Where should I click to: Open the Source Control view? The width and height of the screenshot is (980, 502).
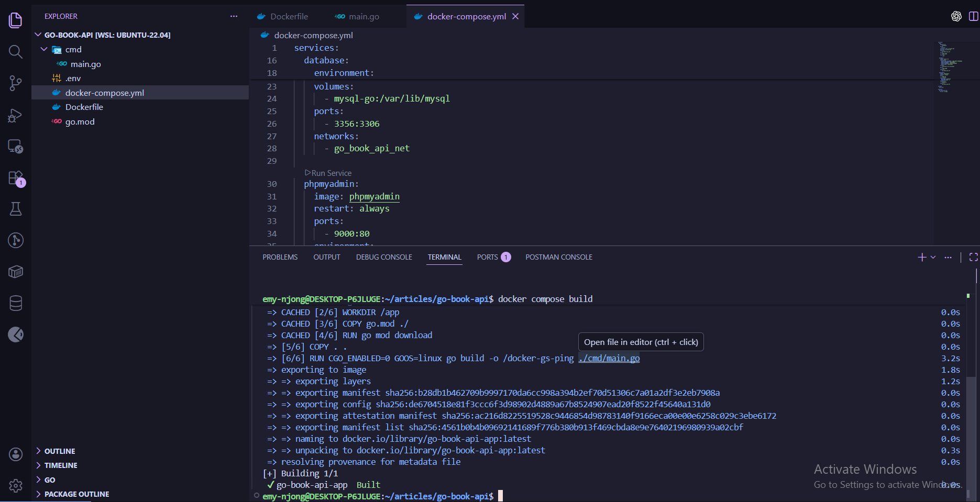[16, 83]
